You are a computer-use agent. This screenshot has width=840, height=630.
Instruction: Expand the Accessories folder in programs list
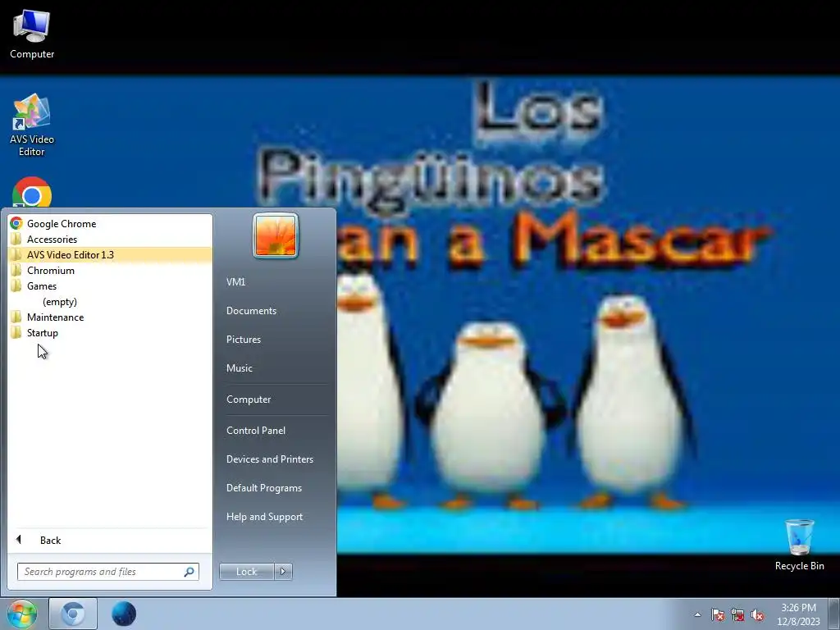110,240
